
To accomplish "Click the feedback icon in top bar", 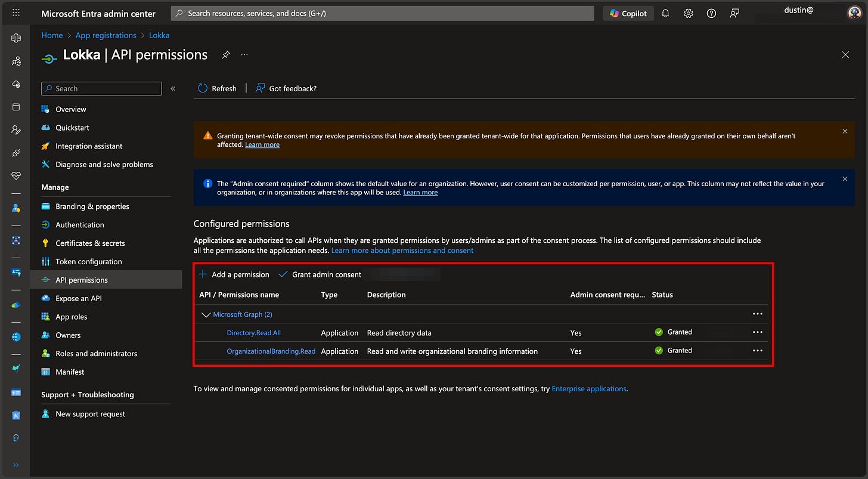I will coord(734,13).
